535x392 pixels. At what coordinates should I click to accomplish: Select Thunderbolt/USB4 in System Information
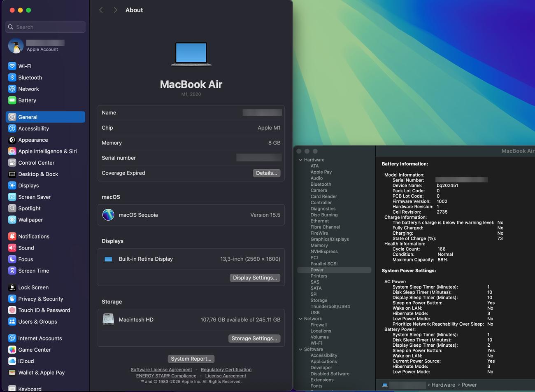pos(330,306)
